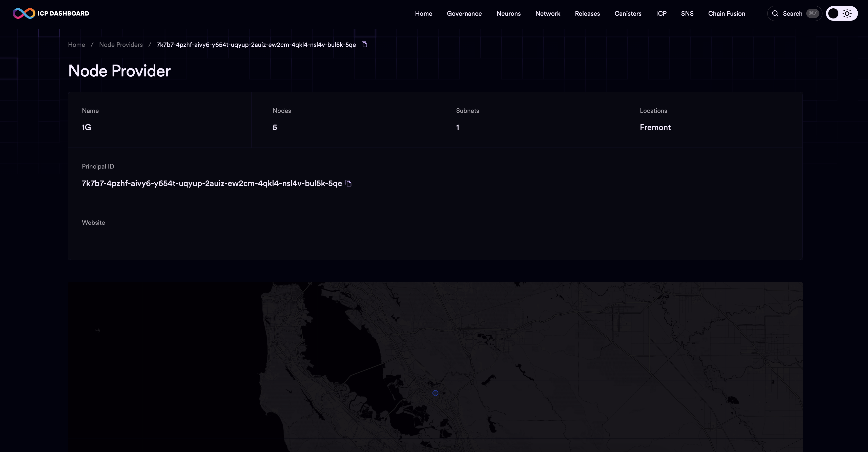
Task: Click the Nodes count 5
Action: (x=275, y=127)
